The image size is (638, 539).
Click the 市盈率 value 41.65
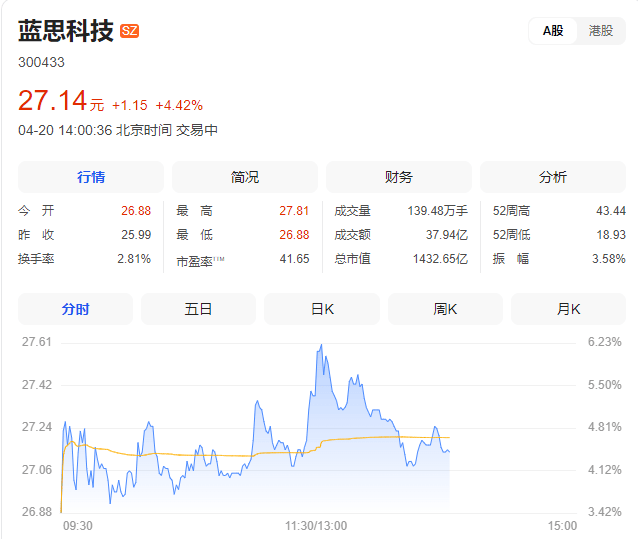pos(294,259)
